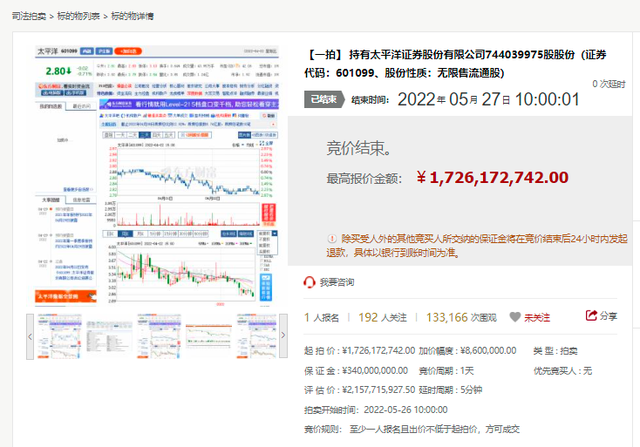Show next thumbnails with right arrow

(283, 336)
